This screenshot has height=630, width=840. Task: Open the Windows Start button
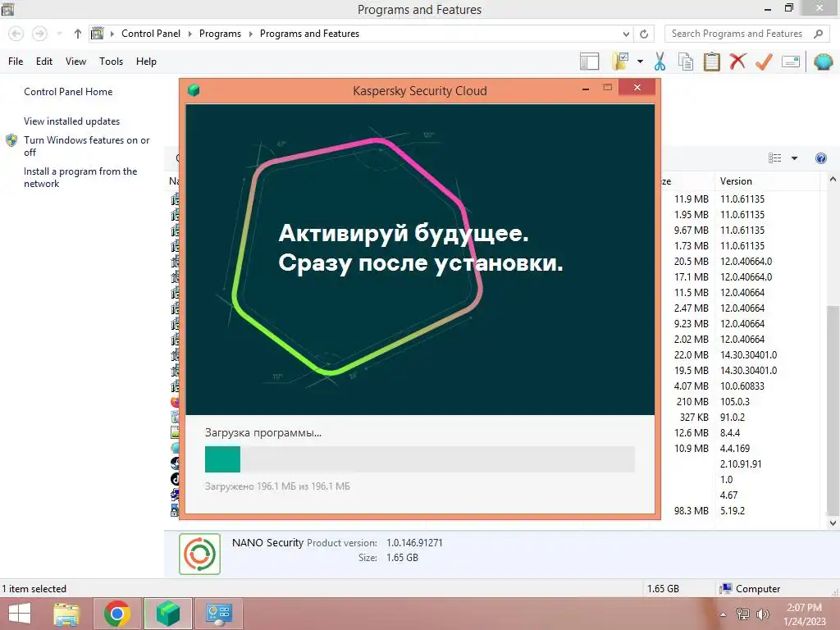pyautogui.click(x=20, y=614)
